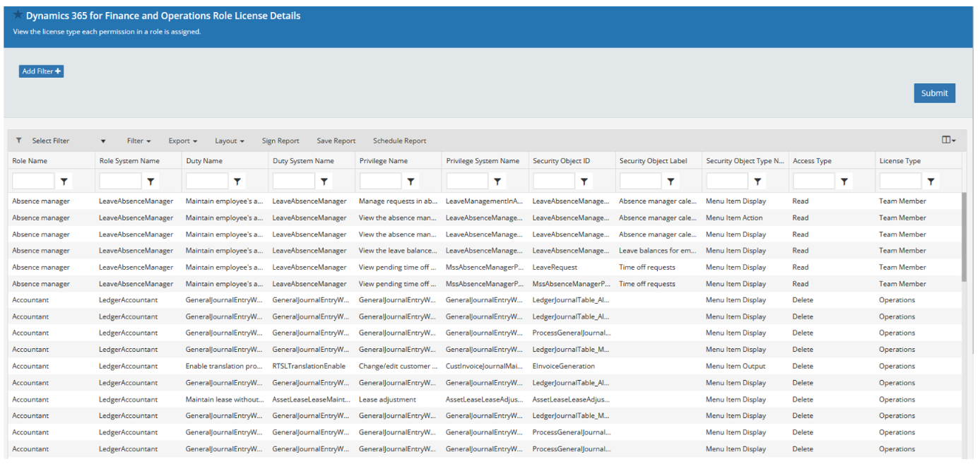Select the 'CustInvoiceJournalMai...' cell
The width and height of the screenshot is (980, 469).
coord(485,367)
